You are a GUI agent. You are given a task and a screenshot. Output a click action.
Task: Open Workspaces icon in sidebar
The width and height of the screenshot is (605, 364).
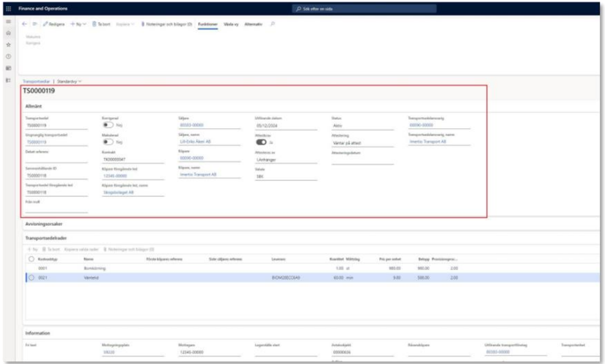9,68
